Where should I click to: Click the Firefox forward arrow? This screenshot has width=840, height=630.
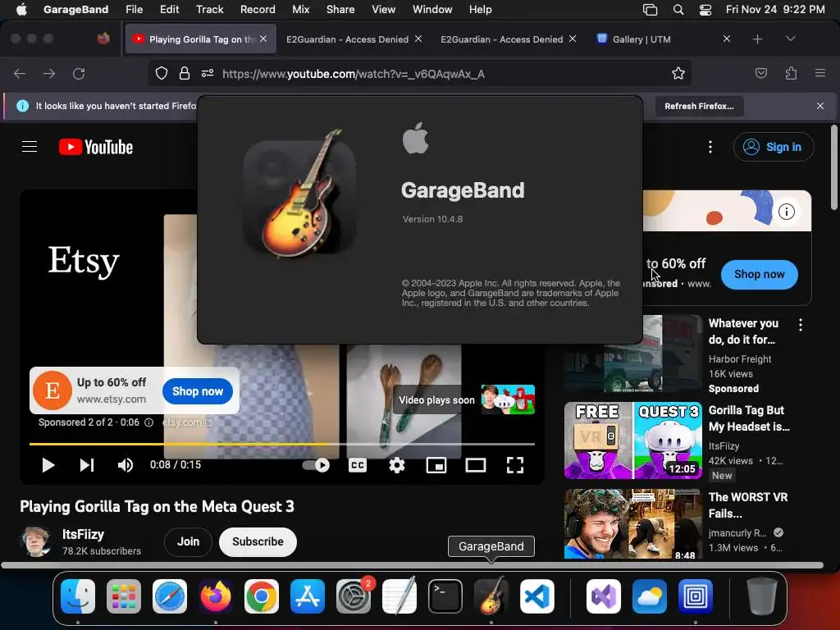[49, 73]
